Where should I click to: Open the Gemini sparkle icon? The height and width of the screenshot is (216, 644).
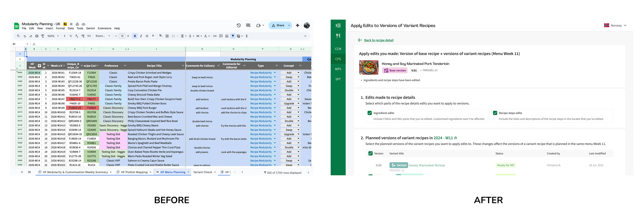click(297, 25)
